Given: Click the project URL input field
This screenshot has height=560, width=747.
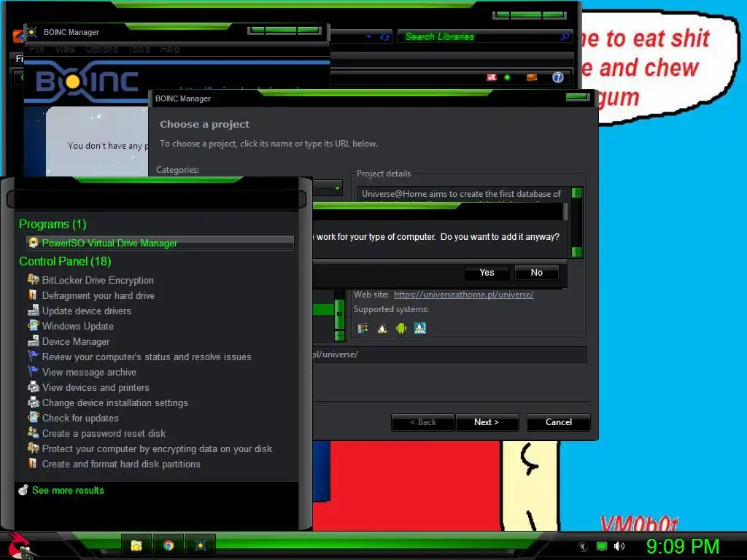Looking at the screenshot, I should click(x=449, y=354).
